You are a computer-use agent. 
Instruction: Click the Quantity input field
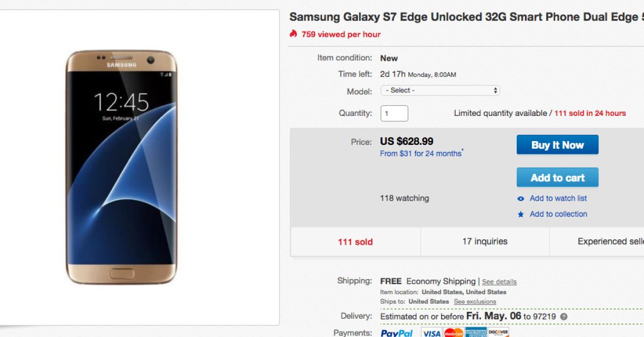[x=394, y=113]
